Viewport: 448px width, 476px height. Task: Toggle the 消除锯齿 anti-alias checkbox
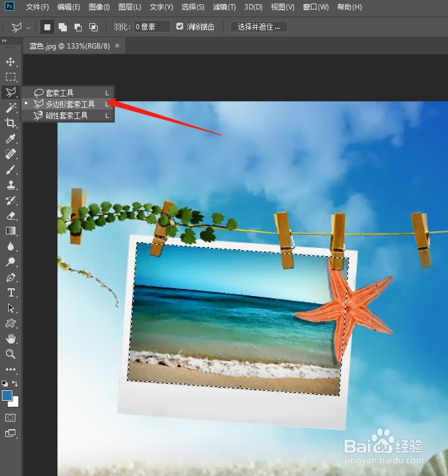coord(180,27)
